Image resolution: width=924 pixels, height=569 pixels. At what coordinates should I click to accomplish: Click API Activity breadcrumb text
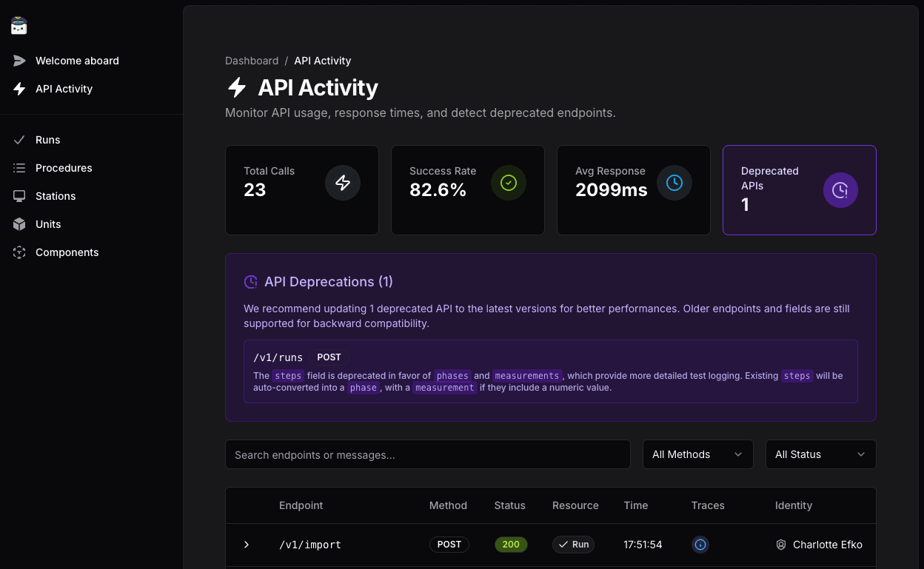[323, 61]
